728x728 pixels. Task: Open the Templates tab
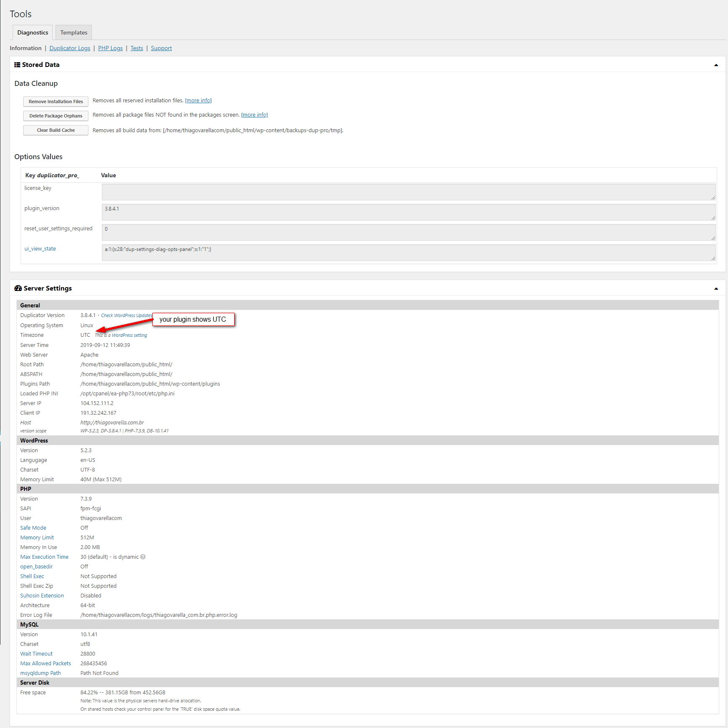[74, 32]
